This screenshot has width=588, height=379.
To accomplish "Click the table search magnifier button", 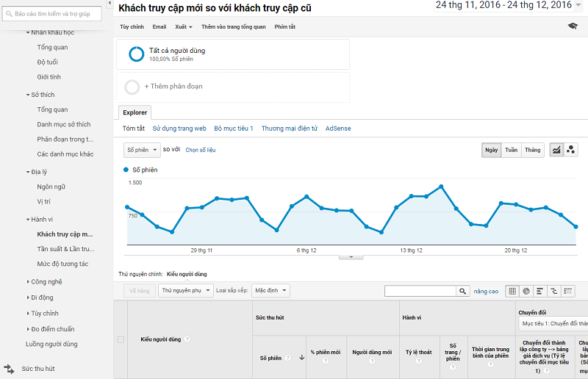I will (x=463, y=291).
